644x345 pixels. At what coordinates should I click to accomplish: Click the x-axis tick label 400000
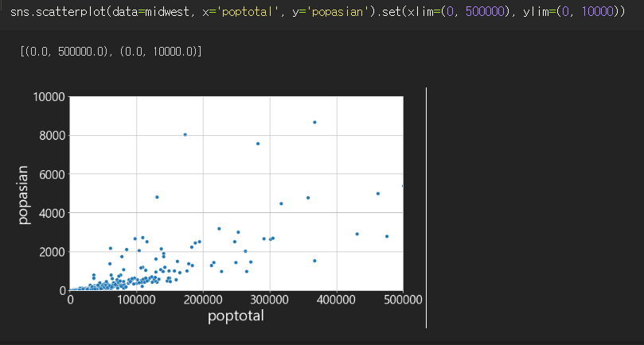pyautogui.click(x=337, y=300)
